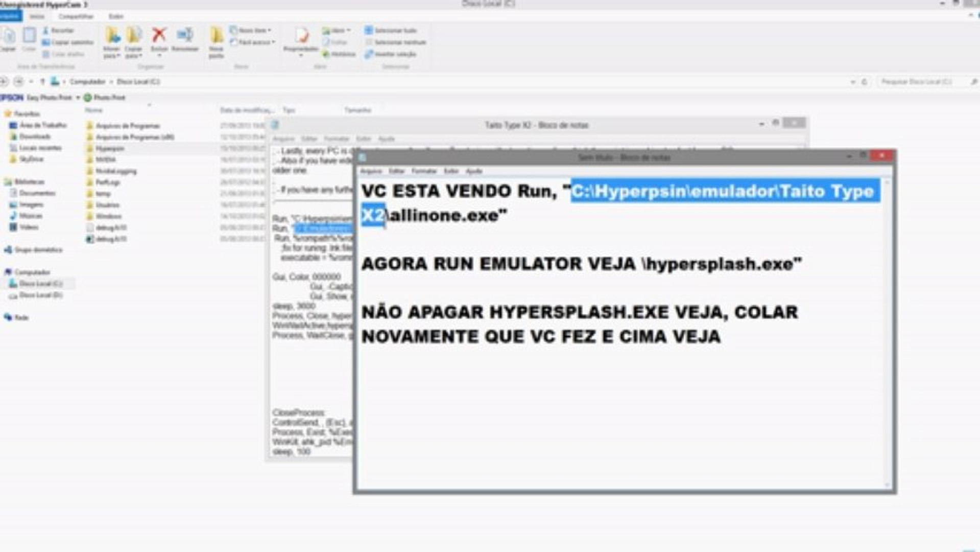
Task: Select the NVIDIA folder in the file list
Action: 101,159
